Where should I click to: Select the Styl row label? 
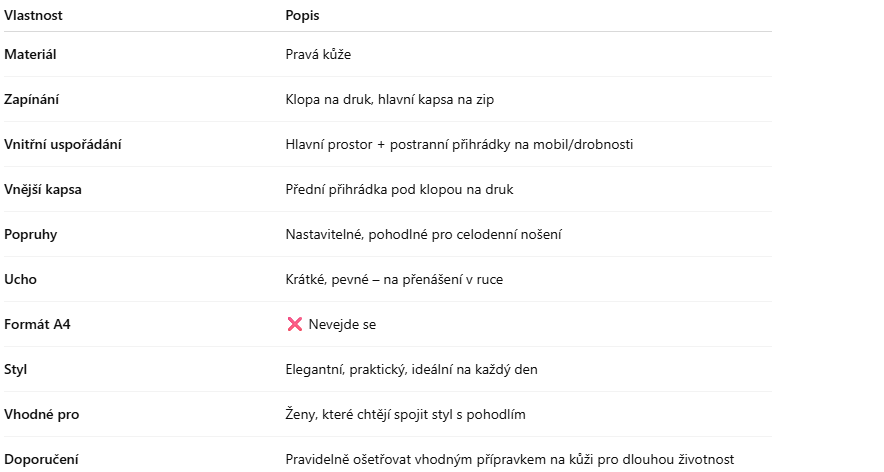coord(16,369)
